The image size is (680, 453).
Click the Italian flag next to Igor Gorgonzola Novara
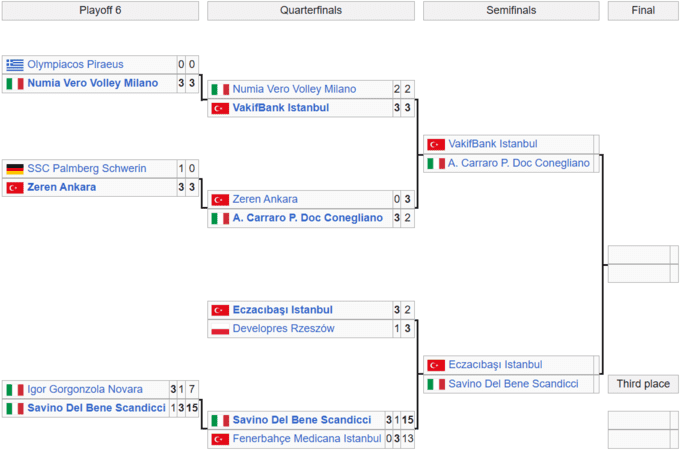coord(15,390)
